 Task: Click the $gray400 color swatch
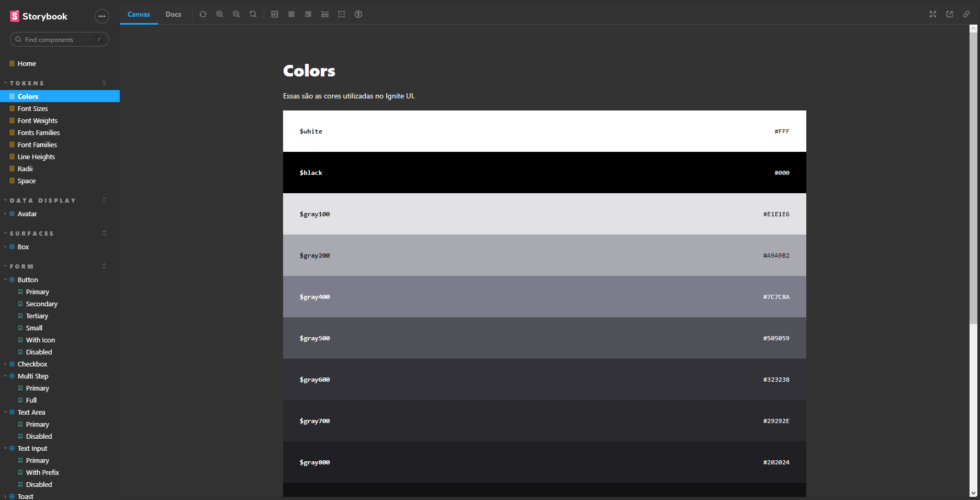[544, 296]
